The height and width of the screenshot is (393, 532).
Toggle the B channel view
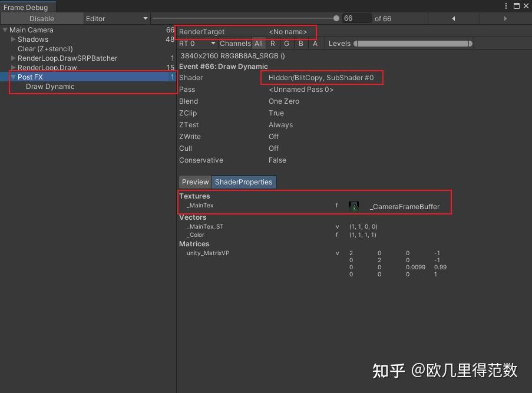click(x=300, y=44)
